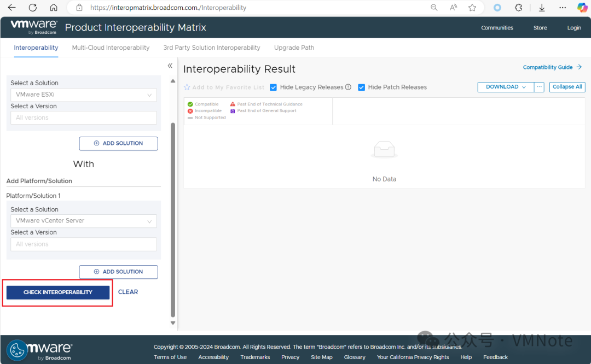The image size is (591, 364).
Task: Open Trademarks footer link
Action: 255,357
